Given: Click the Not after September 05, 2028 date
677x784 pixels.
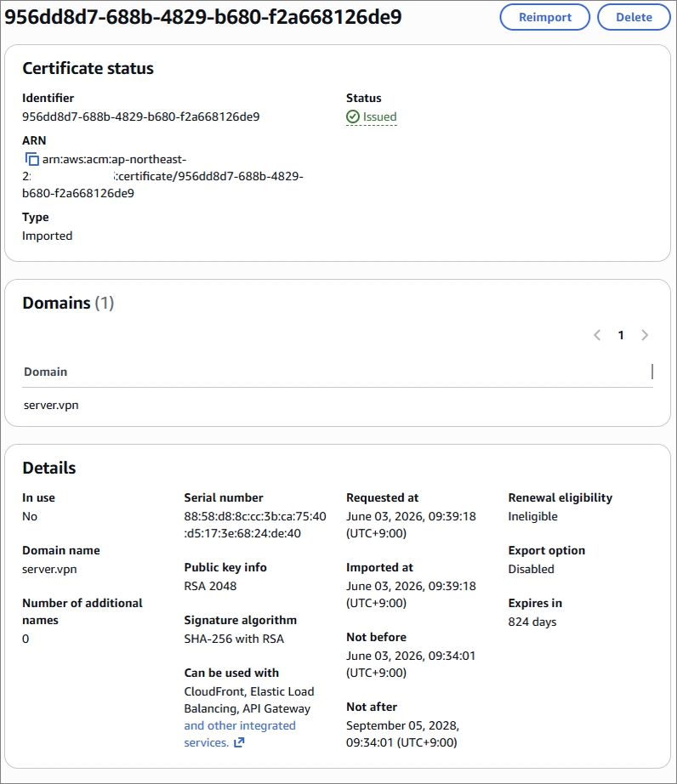Looking at the screenshot, I should click(x=402, y=734).
